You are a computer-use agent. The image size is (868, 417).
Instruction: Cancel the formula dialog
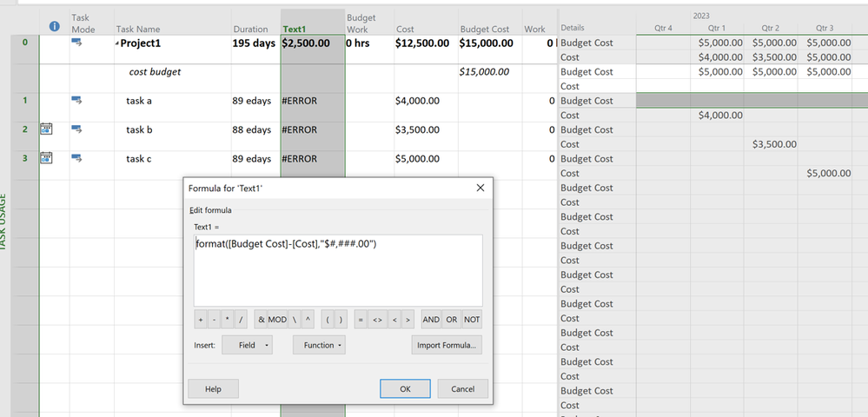463,388
